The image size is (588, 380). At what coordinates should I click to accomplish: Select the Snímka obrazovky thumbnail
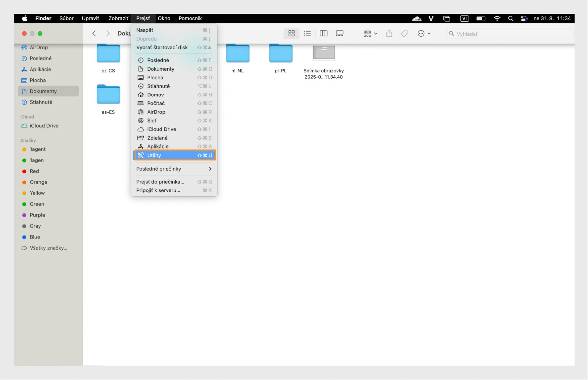click(323, 53)
